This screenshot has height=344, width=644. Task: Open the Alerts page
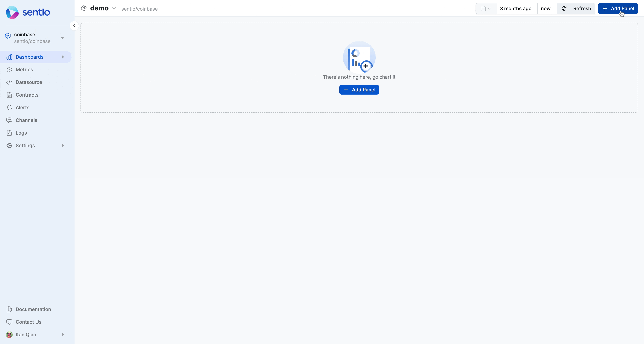[22, 107]
